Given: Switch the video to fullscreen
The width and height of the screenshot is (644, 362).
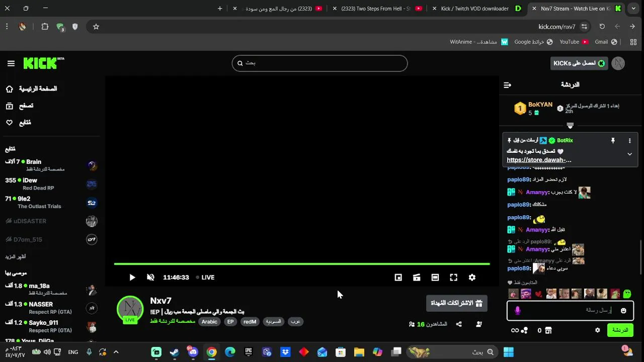Looking at the screenshot, I should (453, 277).
